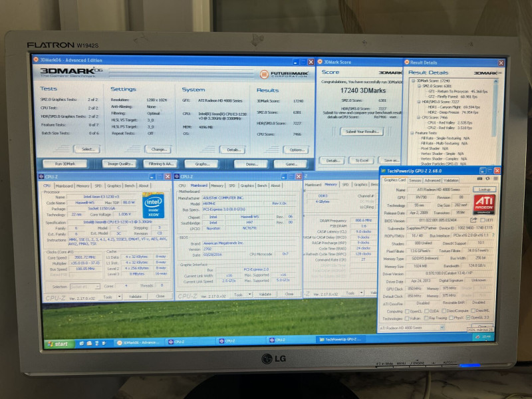Click Graphs button in 3DMark06
The height and width of the screenshot is (399, 532).
(x=202, y=164)
